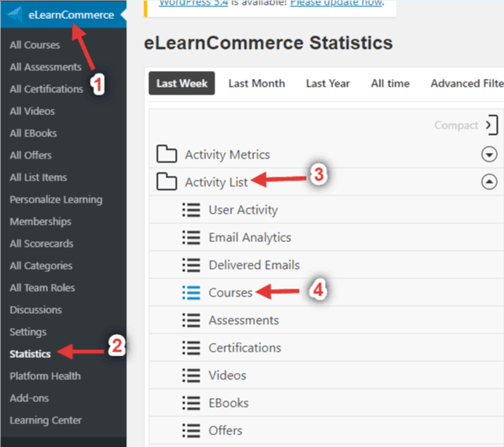
Task: Click list icon beside User Activity
Action: tap(191, 210)
